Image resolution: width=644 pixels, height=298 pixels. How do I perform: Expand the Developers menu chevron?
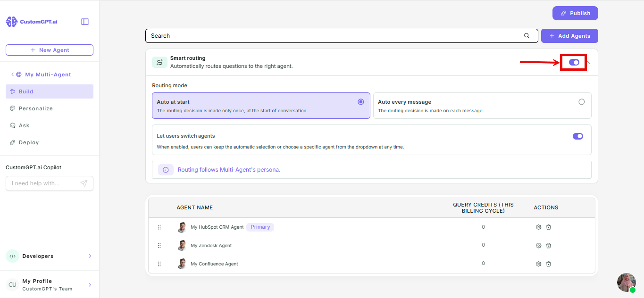(90, 256)
